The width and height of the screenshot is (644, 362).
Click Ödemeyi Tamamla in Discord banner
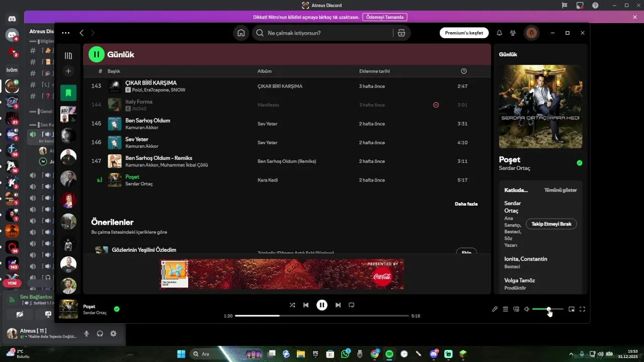coord(385,17)
